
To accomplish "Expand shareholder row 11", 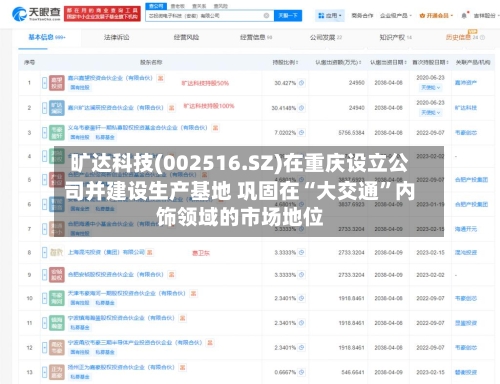I will [x=44, y=323].
